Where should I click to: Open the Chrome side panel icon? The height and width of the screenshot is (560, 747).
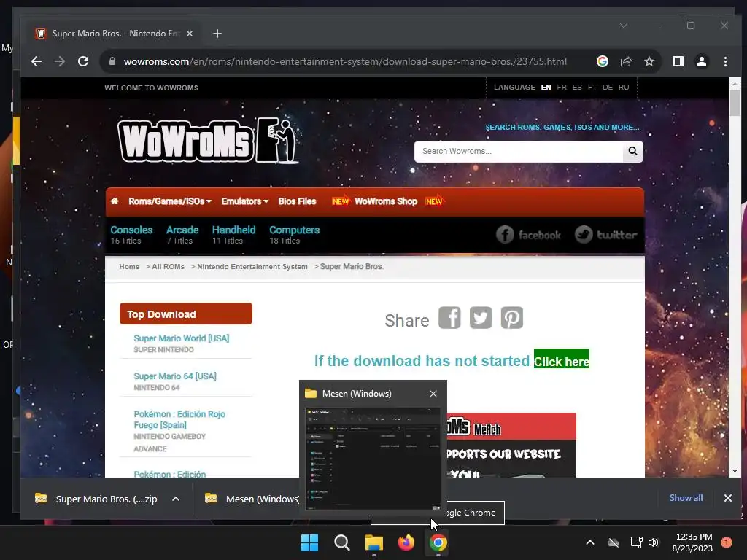tap(678, 61)
